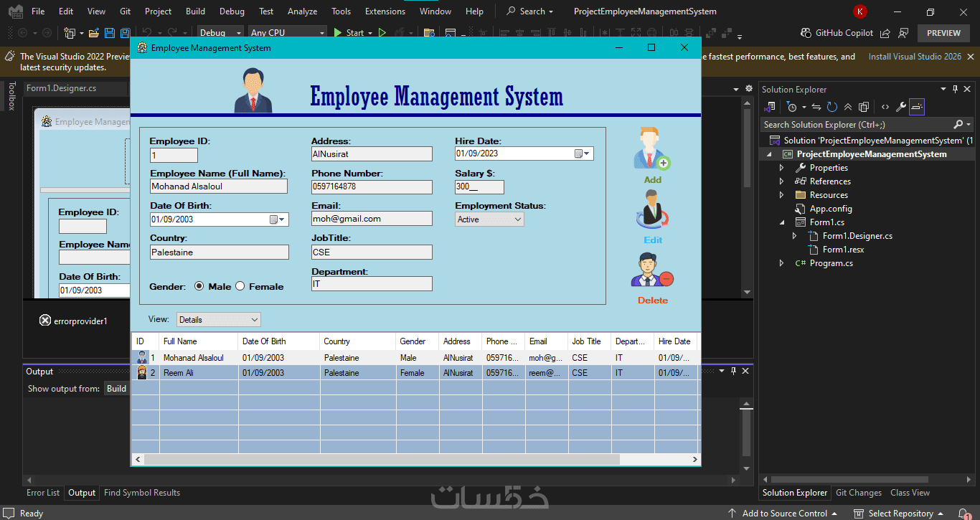Open the Employment Status dropdown
The width and height of the screenshot is (980, 520).
pyautogui.click(x=489, y=219)
